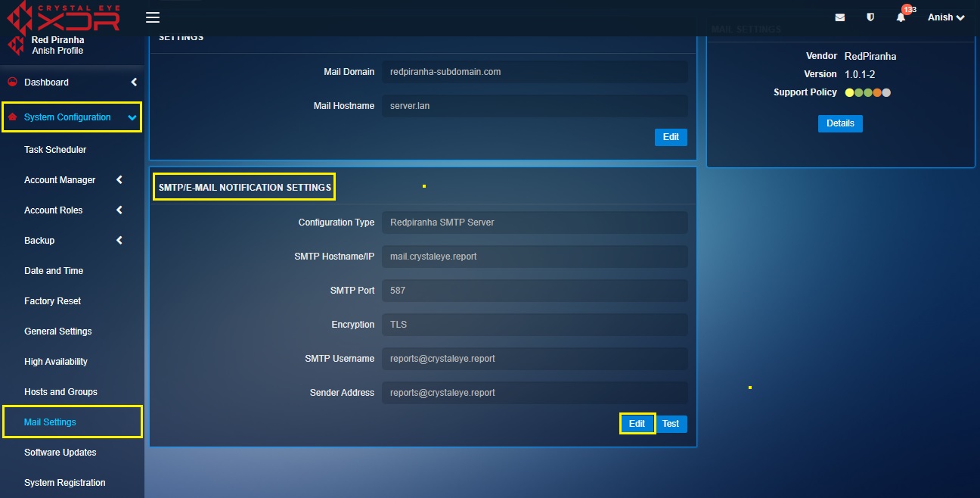Click Test button for SMTP settings
Screen dimensions: 980x498
coord(671,424)
